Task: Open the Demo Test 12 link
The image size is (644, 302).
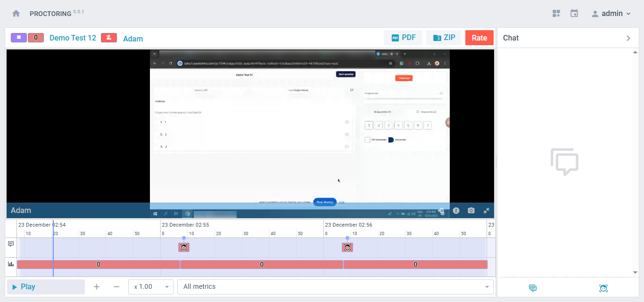Action: (x=73, y=38)
